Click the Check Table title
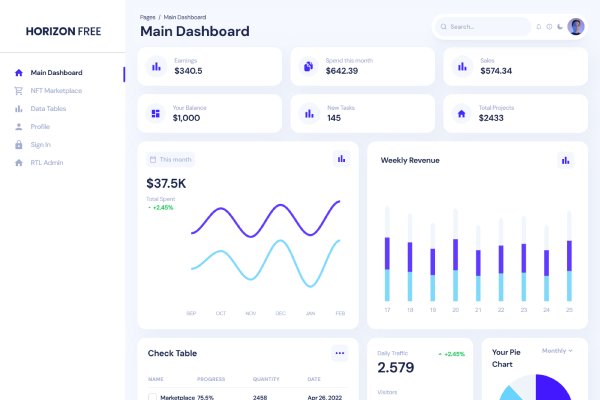600x400 pixels. [x=172, y=353]
